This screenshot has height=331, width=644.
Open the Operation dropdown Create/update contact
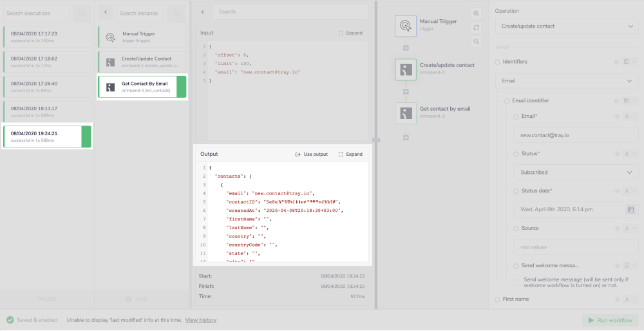(x=566, y=26)
